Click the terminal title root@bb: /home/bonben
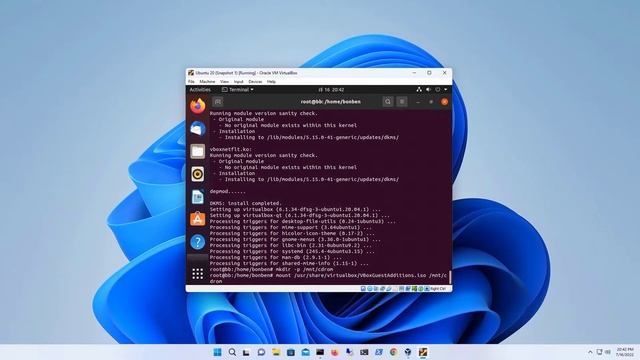Image resolution: width=640 pixels, height=360 pixels. pos(331,102)
